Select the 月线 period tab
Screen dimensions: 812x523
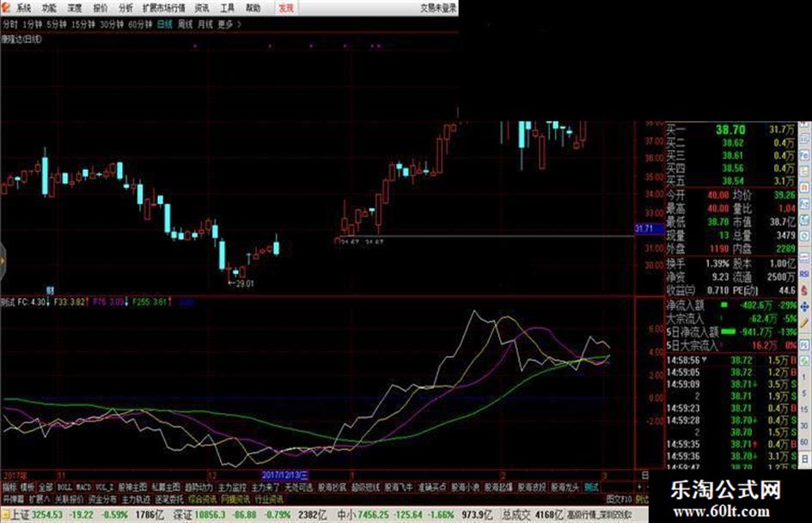[x=205, y=24]
